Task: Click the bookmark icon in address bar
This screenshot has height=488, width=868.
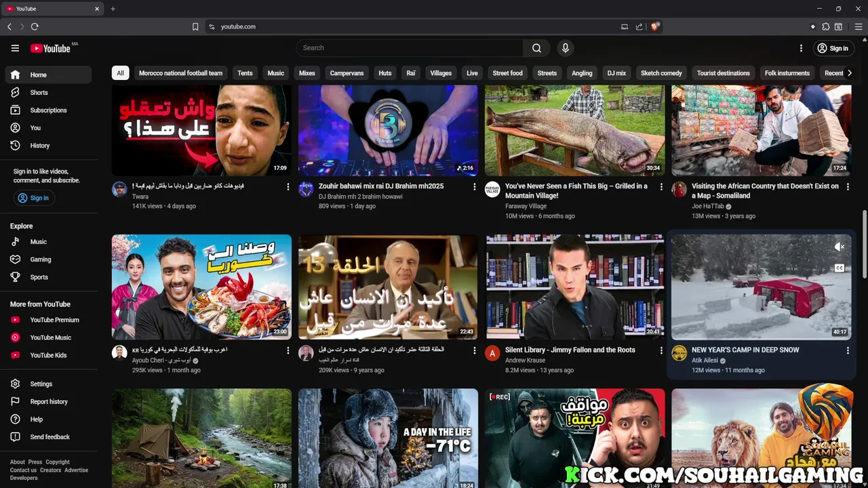Action: pos(195,26)
